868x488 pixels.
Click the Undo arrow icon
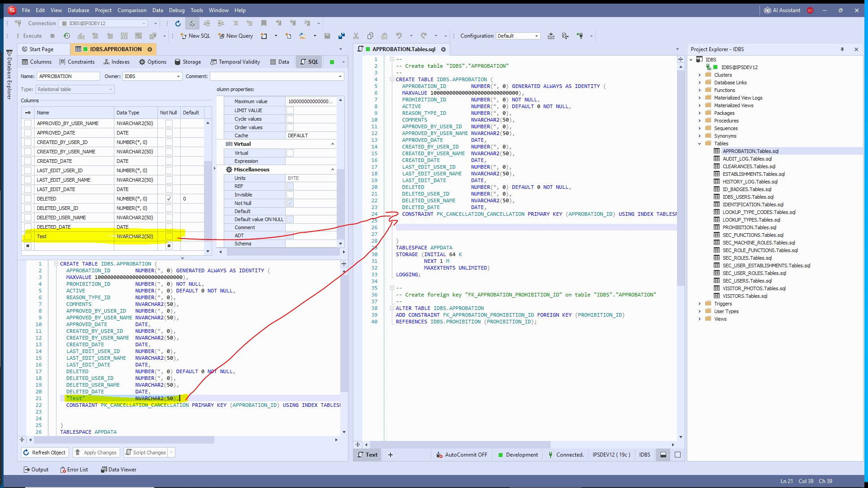tap(399, 36)
